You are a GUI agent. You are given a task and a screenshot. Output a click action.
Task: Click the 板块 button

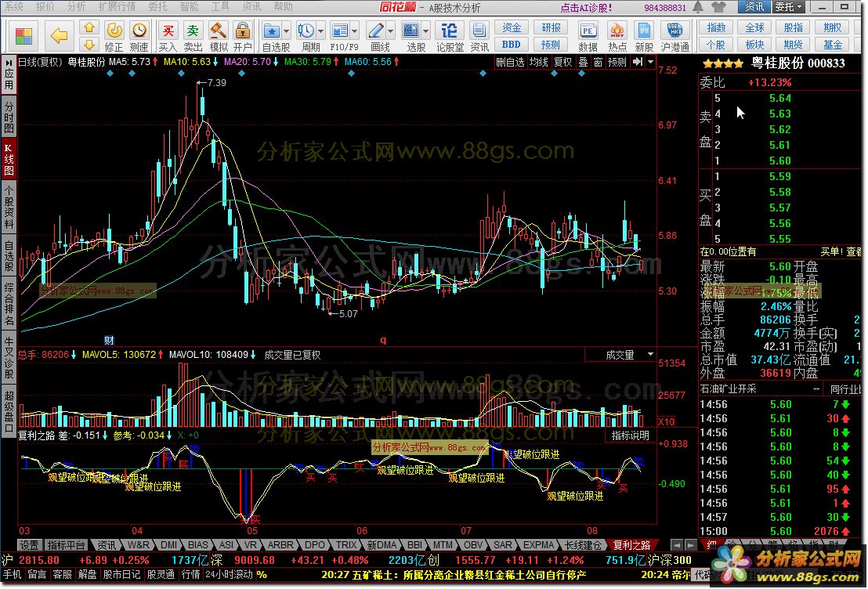[755, 45]
